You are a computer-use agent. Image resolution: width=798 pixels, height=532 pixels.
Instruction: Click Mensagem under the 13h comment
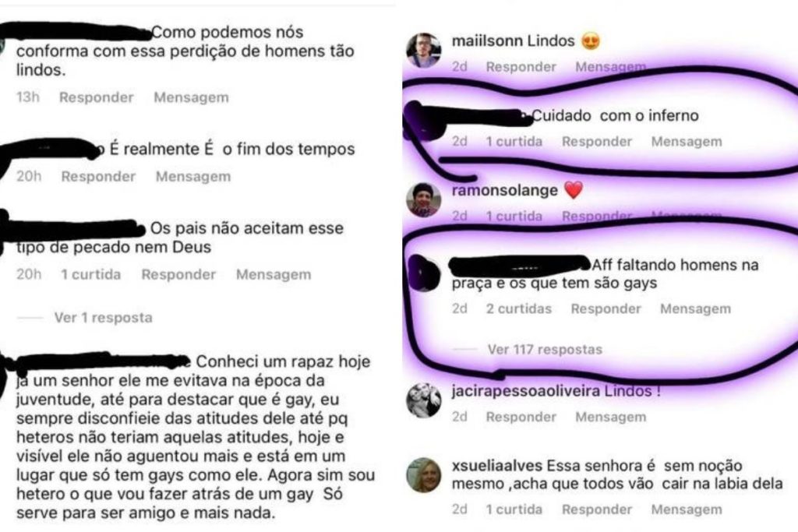(192, 97)
